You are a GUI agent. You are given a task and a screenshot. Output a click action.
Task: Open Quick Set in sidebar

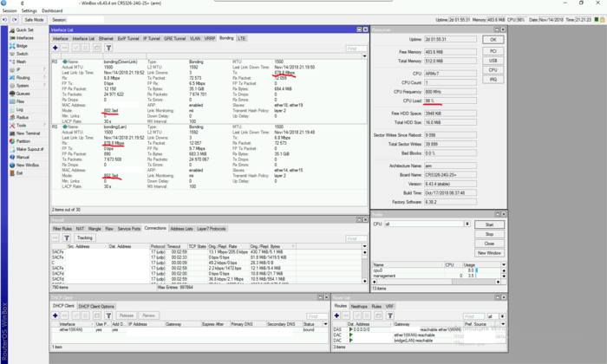pyautogui.click(x=24, y=29)
